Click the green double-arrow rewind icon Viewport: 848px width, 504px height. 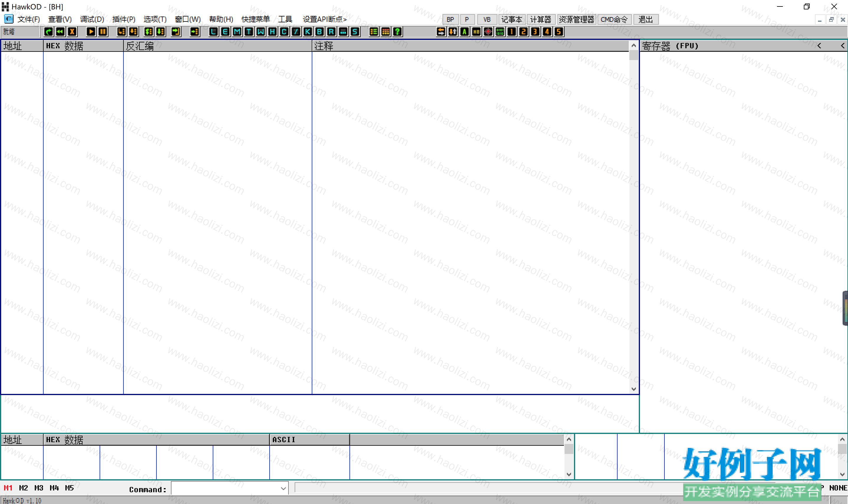coord(60,32)
